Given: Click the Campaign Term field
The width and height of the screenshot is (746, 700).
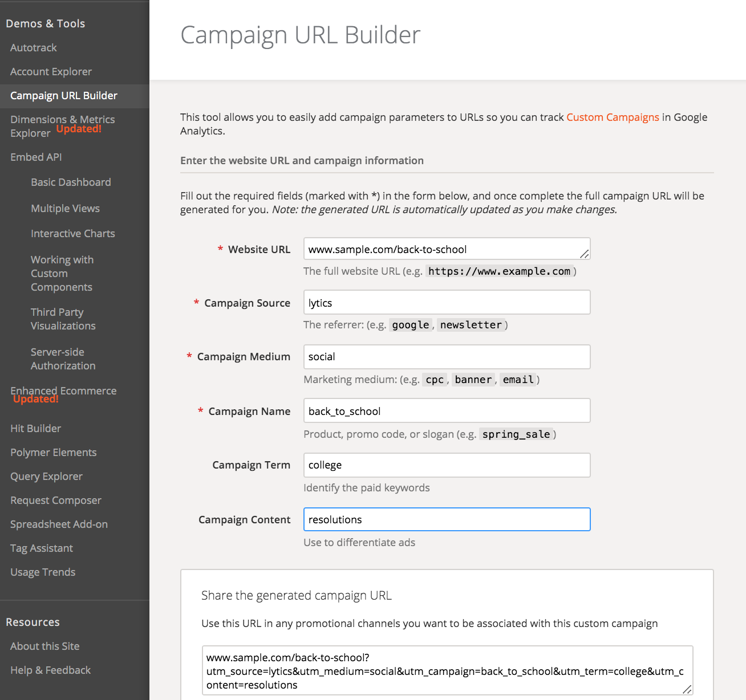Looking at the screenshot, I should pos(447,465).
